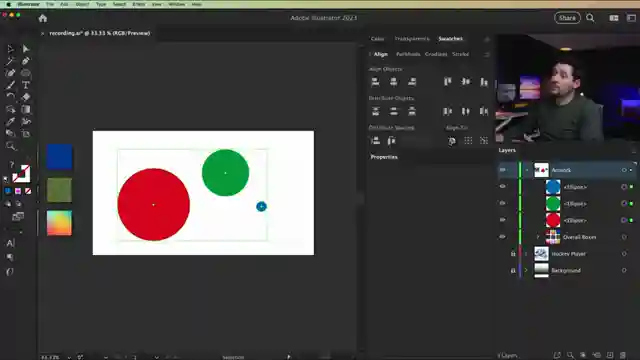Switch to the Pathfinder tab
Image resolution: width=640 pixels, height=360 pixels.
(408, 54)
